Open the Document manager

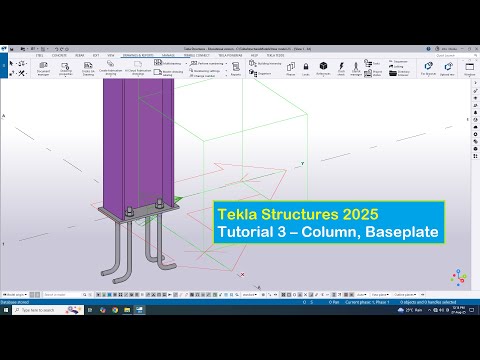pos(43,68)
